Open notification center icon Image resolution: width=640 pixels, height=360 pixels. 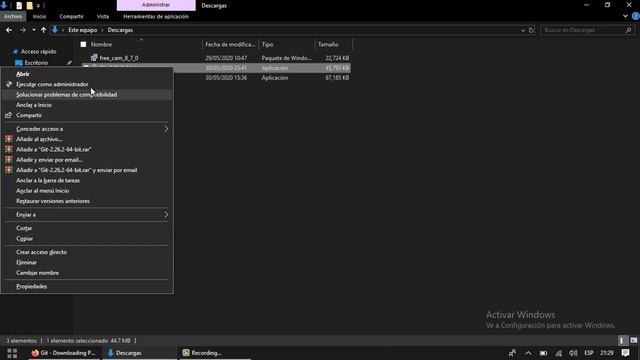pos(625,353)
